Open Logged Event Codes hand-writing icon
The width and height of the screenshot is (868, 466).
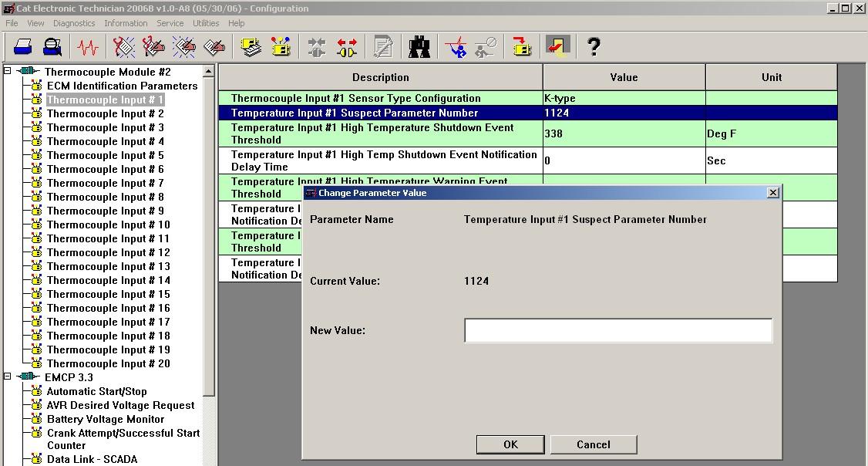point(214,46)
